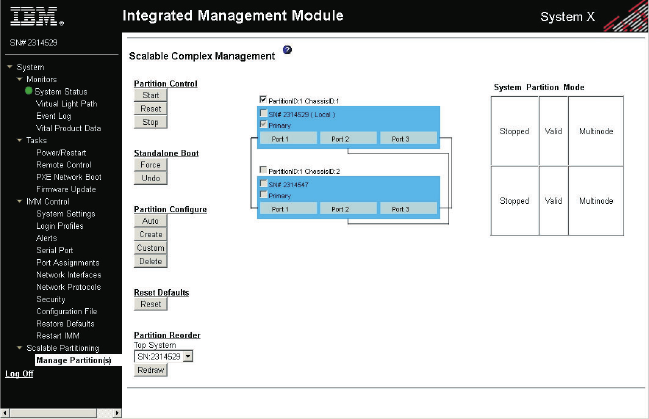Click Stop under Partition Control

(x=151, y=122)
